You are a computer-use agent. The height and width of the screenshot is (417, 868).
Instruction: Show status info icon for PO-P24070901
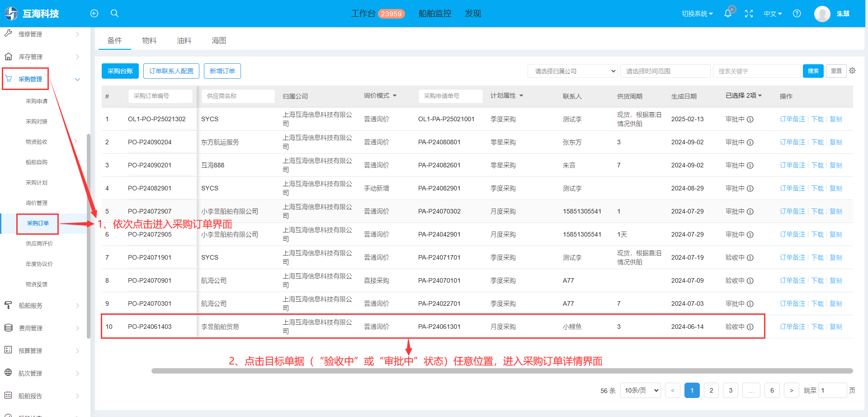[750, 281]
